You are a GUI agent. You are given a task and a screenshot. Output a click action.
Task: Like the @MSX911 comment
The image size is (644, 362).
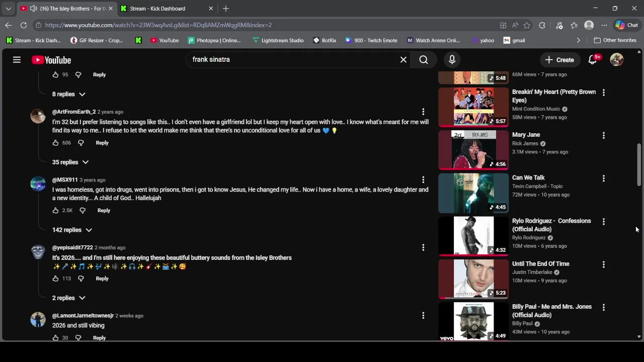click(x=55, y=211)
